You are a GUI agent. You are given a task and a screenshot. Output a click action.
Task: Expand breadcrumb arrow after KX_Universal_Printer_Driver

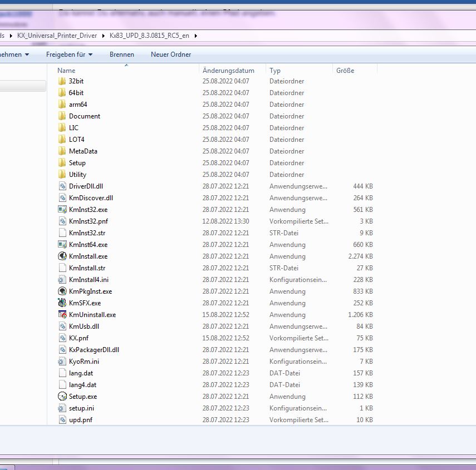click(x=104, y=36)
